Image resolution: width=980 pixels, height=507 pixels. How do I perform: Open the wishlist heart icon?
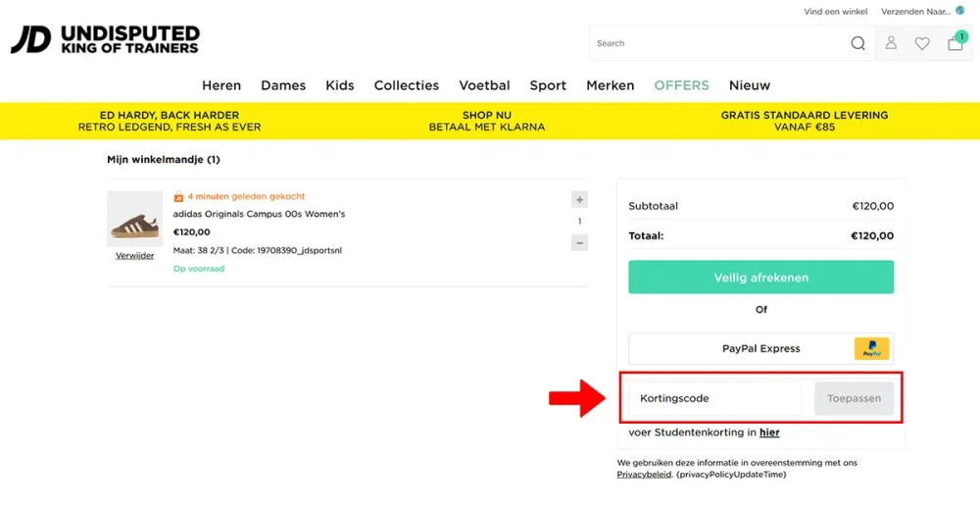point(922,43)
